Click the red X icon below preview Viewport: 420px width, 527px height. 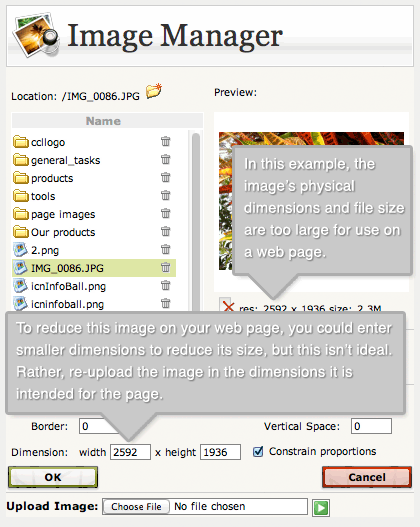tap(228, 305)
